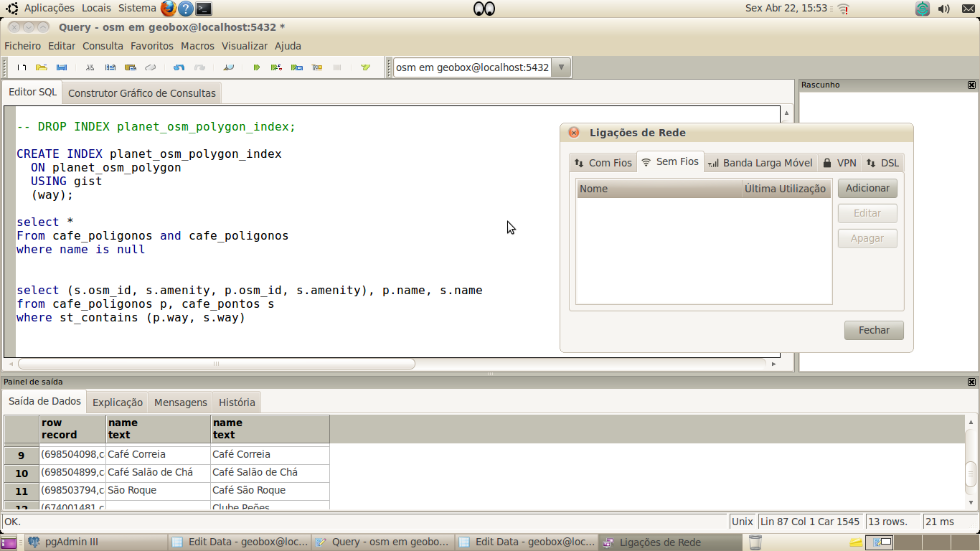Click Adicionar in Ligações de Rede

pos(867,188)
